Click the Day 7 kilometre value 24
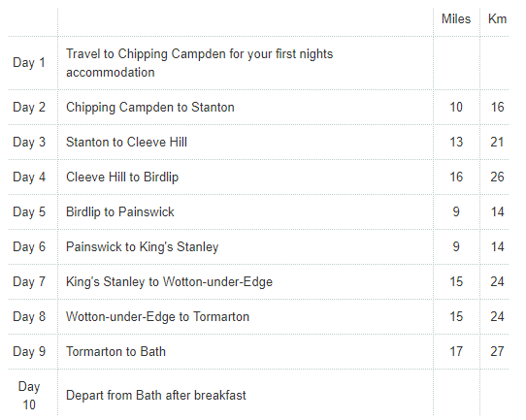This screenshot has height=420, width=526. coord(497,281)
